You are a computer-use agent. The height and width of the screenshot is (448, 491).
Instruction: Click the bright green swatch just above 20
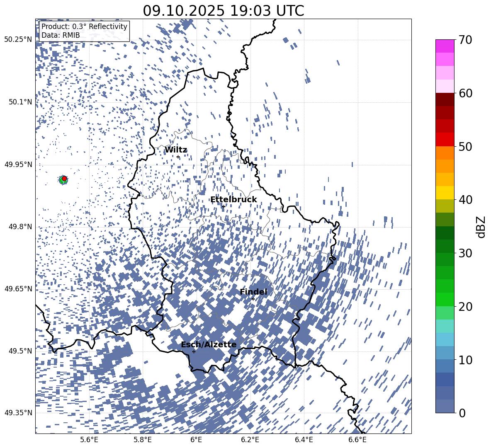pos(445,299)
